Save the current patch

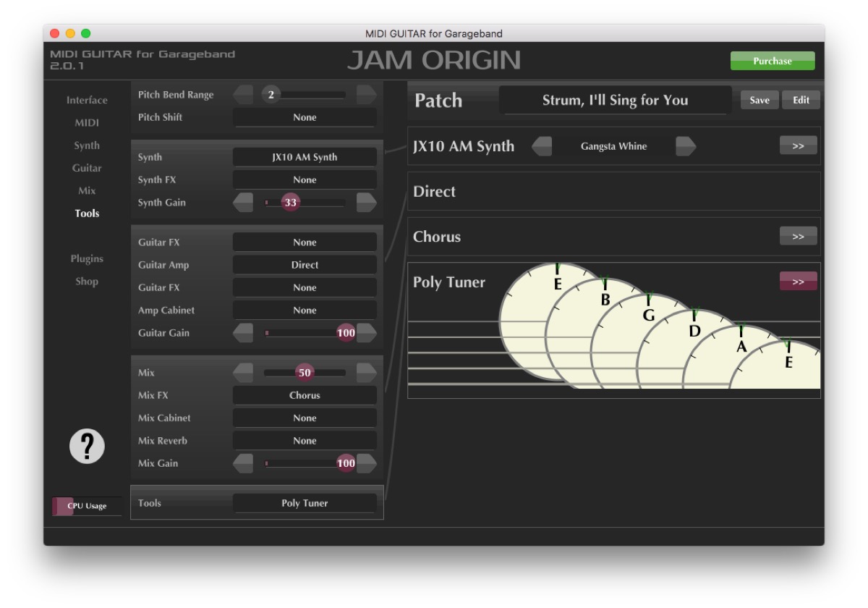coord(759,100)
